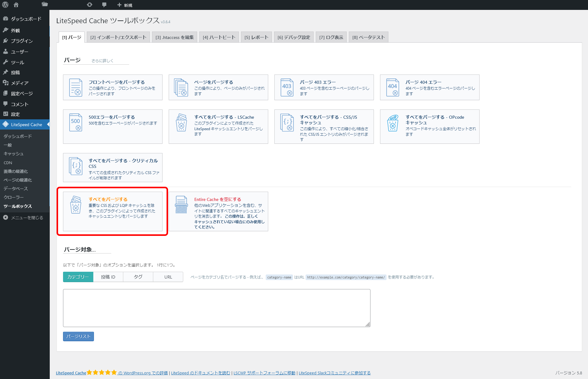Click the PHP OPcode cache trash icon
Viewport: 588px width, 379px height.
pos(393,123)
